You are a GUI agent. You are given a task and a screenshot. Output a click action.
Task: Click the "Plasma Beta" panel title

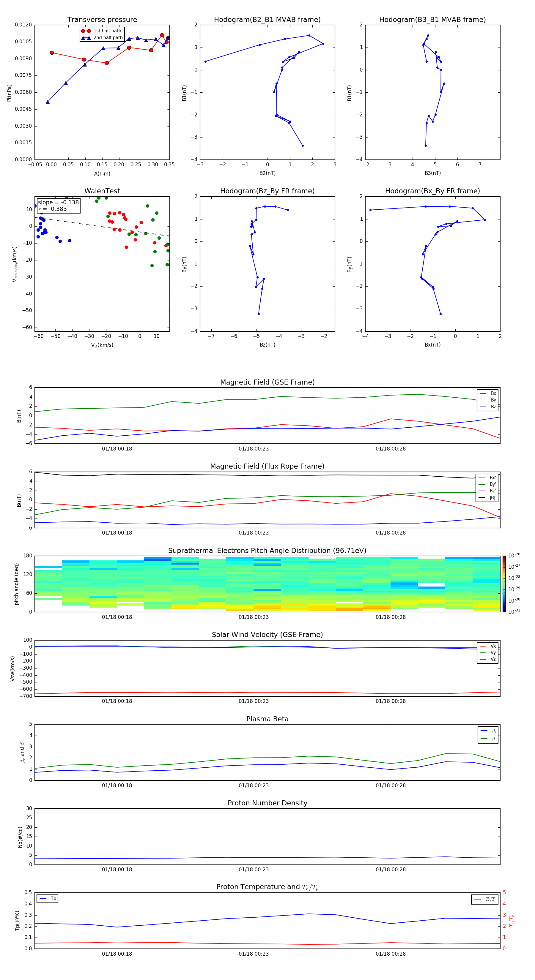click(x=267, y=719)
